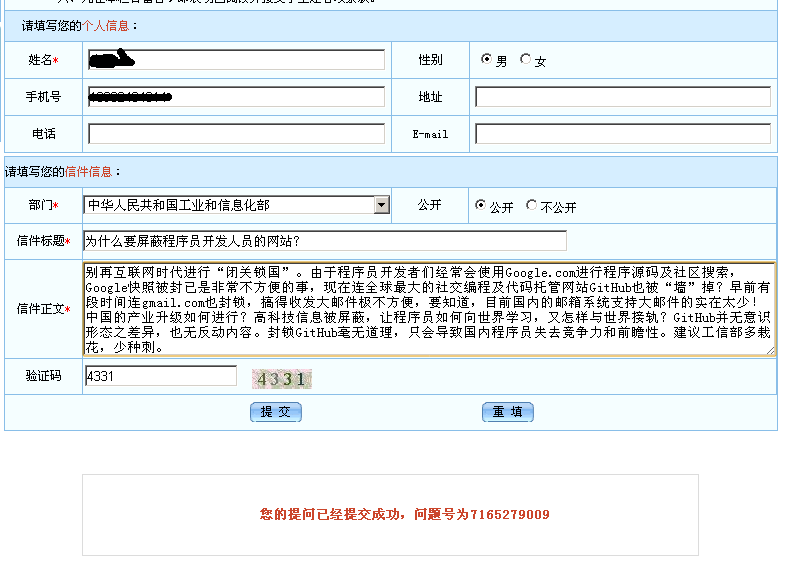Click the success message with 问题号 7165279009
785x573 pixels.
[405, 514]
